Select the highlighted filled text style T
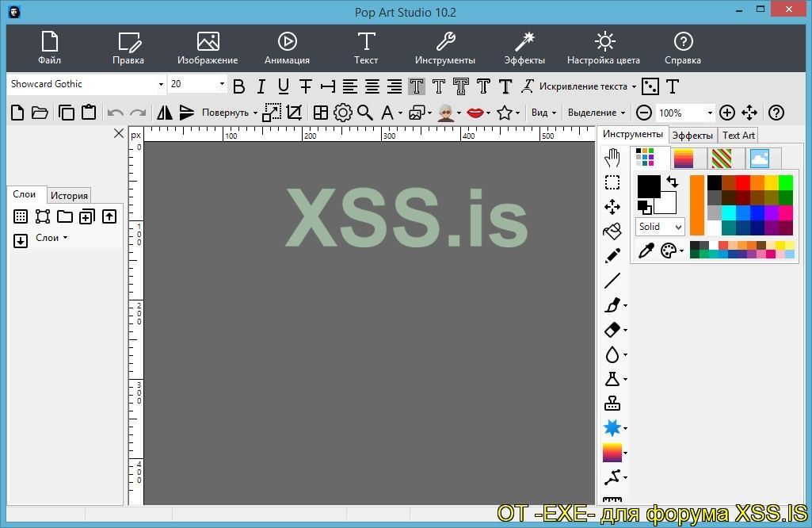The width and height of the screenshot is (812, 528). [417, 86]
